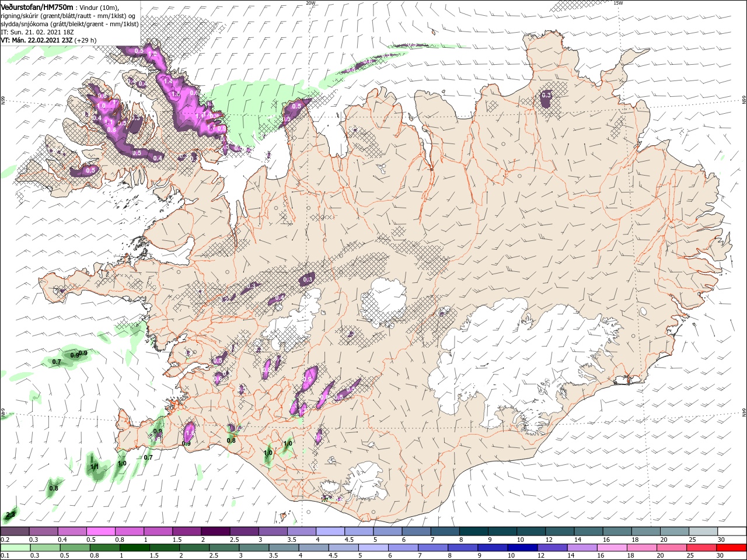This screenshot has width=747, height=560.
Task: Click the 1.7 snow value in the Westfjords
Action: [x=212, y=127]
